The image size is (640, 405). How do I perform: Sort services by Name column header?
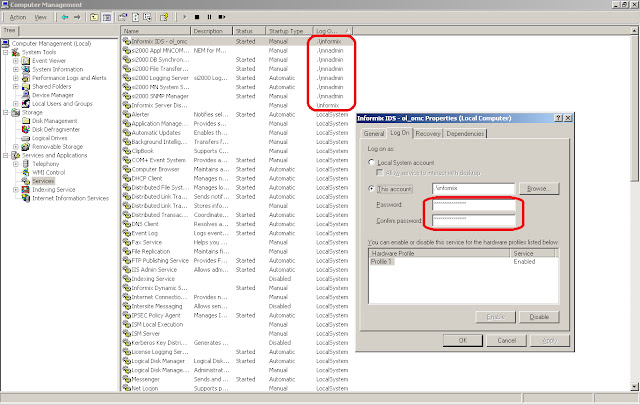pyautogui.click(x=156, y=31)
